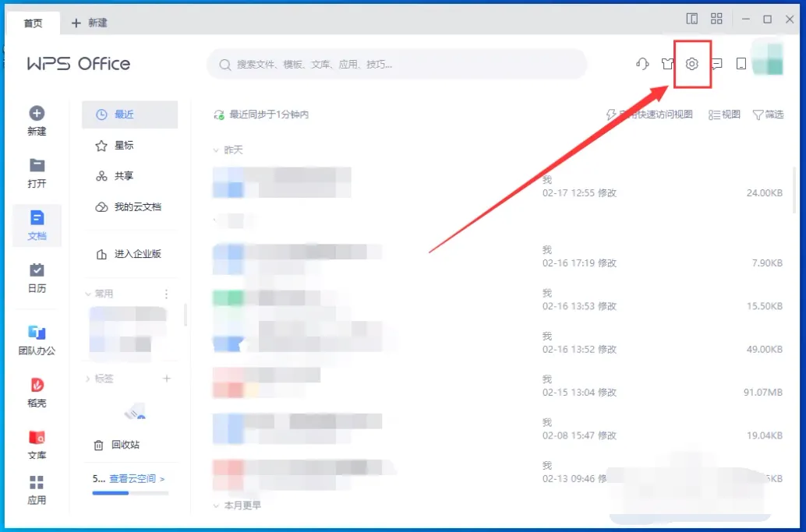
Task: Open the 新建 tab in title bar
Action: coord(90,23)
